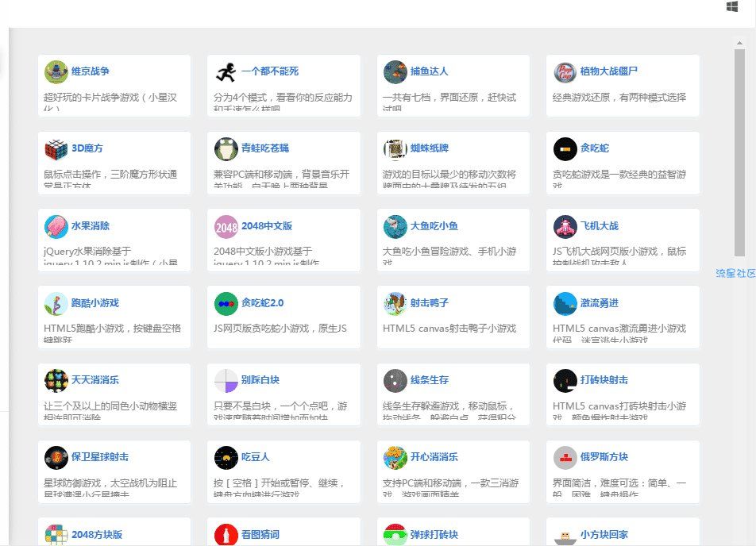Click the 跑酷小游戏 runner icon

(x=56, y=304)
